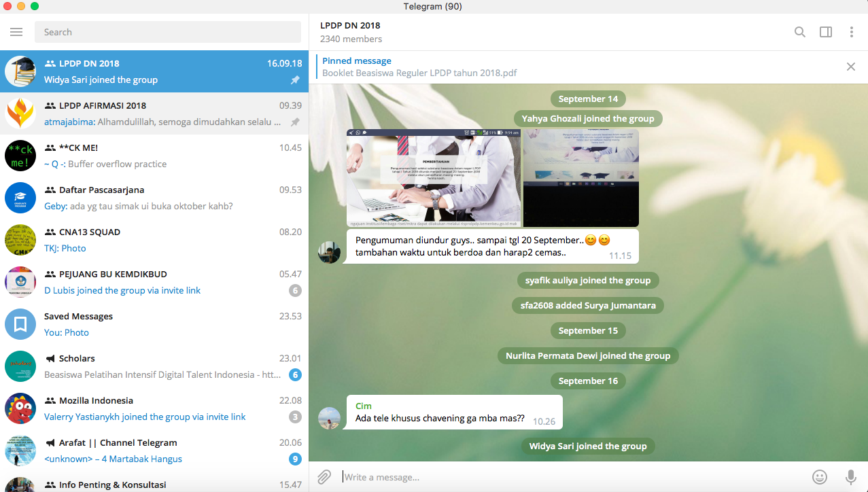The height and width of the screenshot is (492, 868).
Task: Click the September 14 date label
Action: [588, 99]
